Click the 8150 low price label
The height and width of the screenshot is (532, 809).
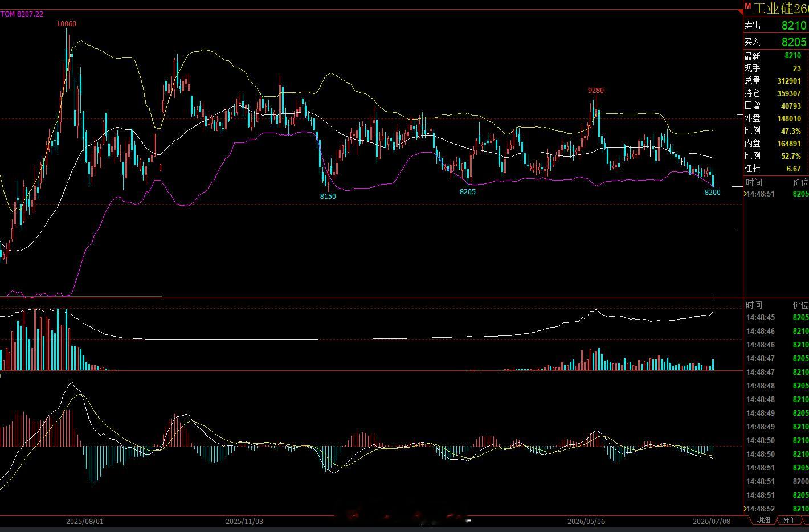pyautogui.click(x=328, y=196)
